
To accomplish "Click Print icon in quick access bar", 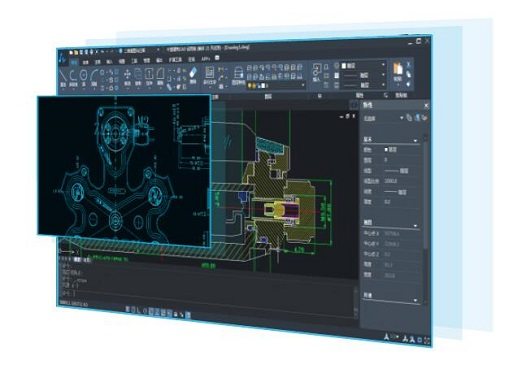I will point(91,52).
